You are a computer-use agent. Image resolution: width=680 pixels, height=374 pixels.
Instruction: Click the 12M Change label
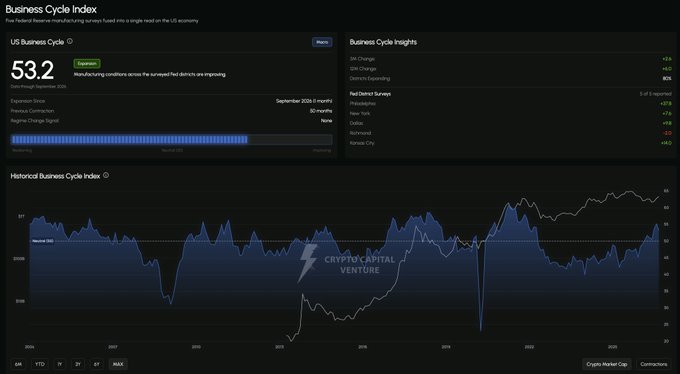363,69
